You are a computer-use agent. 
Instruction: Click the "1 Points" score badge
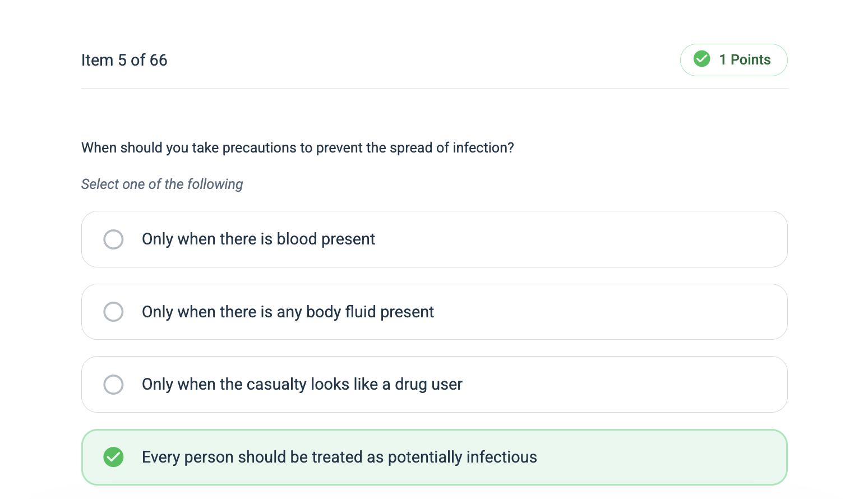(733, 60)
